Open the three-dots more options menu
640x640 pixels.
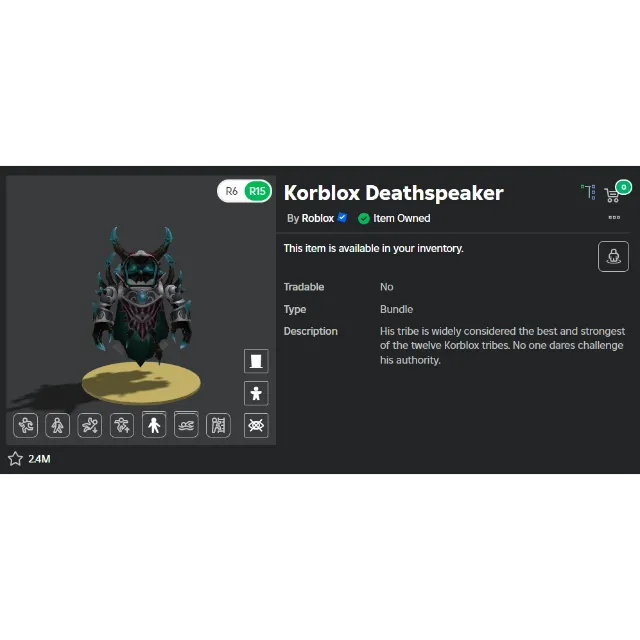613,217
